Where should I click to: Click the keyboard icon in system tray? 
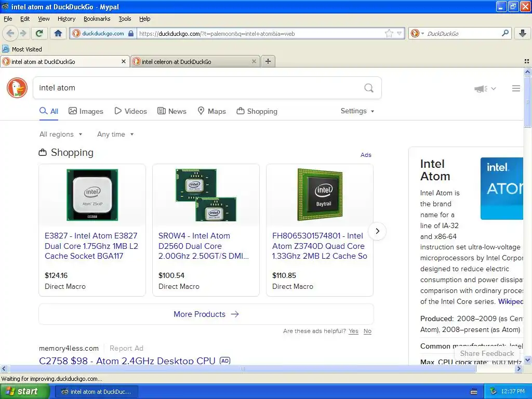(x=474, y=392)
